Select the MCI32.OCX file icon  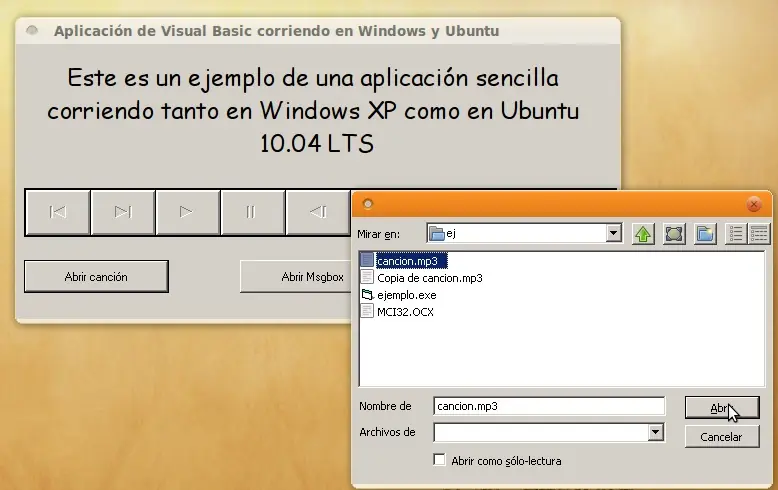click(x=367, y=311)
